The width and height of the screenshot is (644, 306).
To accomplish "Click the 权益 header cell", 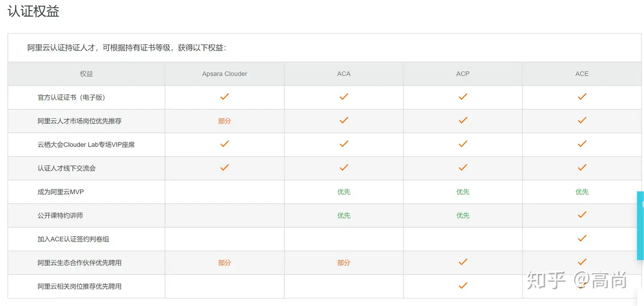I will 86,74.
